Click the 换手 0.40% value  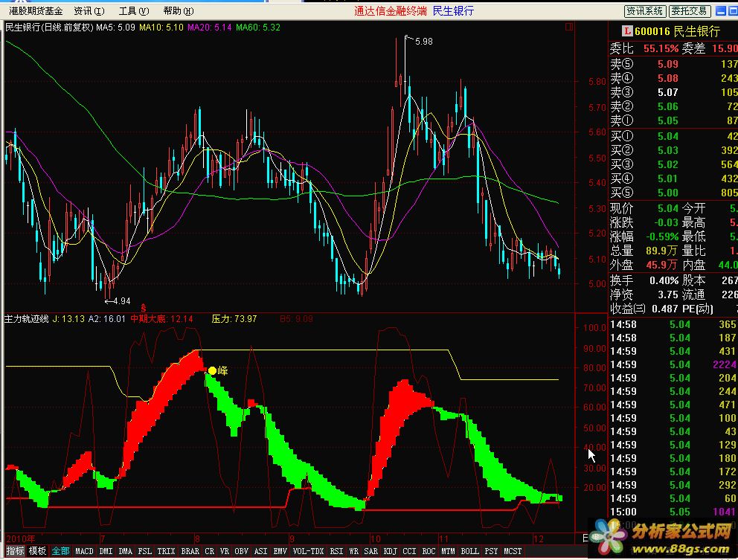coord(664,281)
